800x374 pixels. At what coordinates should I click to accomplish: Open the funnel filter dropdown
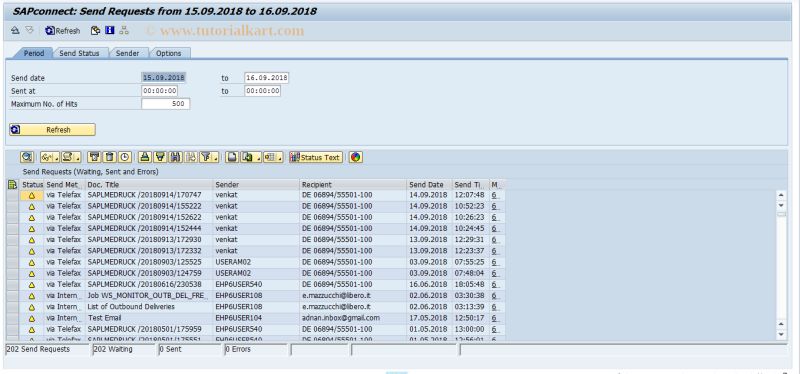[x=209, y=157]
